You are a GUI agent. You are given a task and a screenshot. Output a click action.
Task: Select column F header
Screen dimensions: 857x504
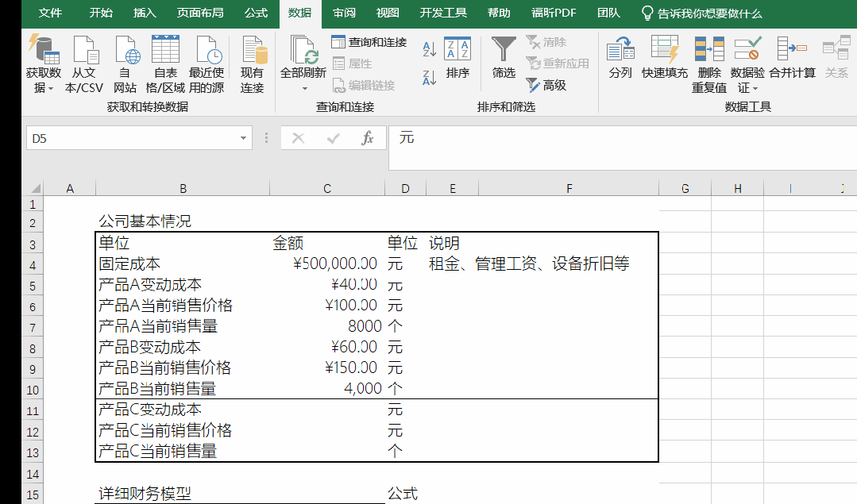coord(569,188)
